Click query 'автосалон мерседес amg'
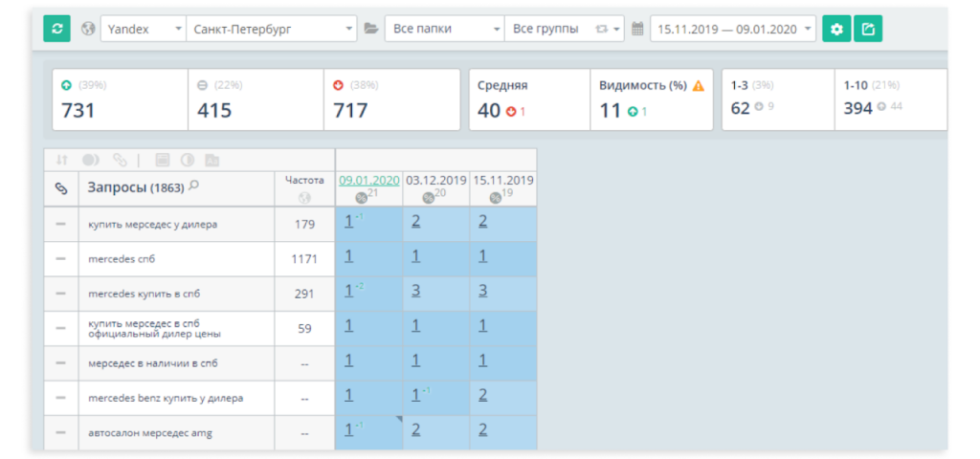Screen dimensions: 980x459 tap(150, 433)
